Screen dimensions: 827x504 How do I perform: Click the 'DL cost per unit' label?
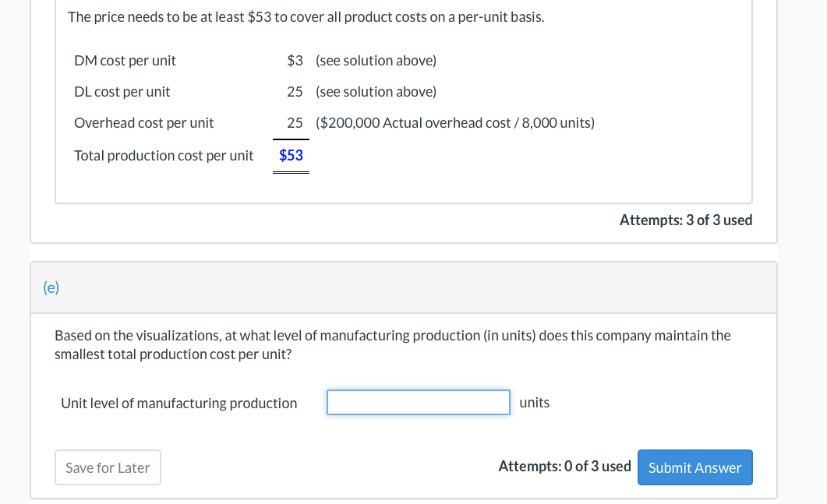122,91
